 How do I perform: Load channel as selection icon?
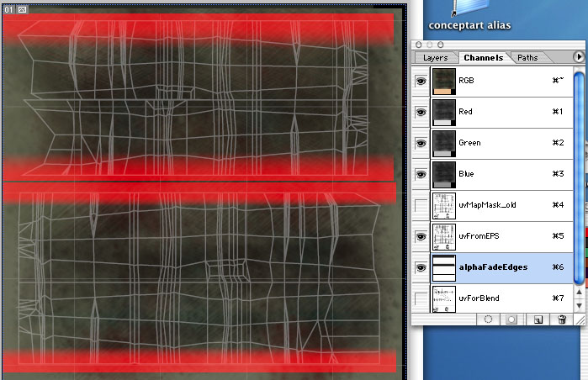[x=487, y=319]
